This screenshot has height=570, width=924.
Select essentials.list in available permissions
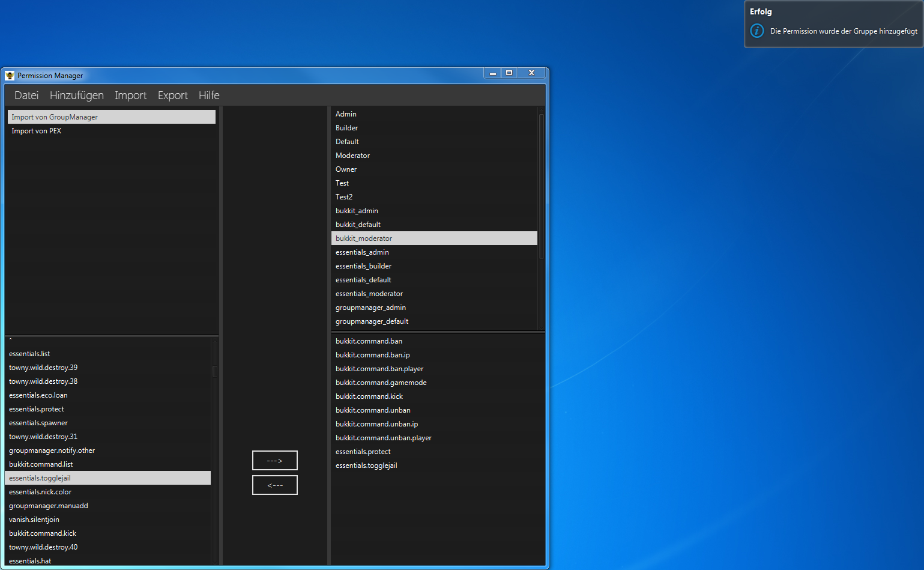108,354
